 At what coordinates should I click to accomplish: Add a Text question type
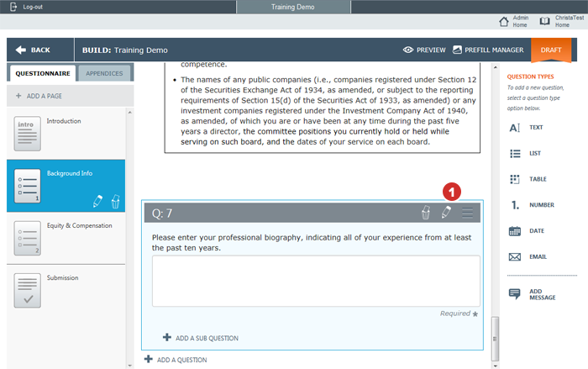[x=526, y=128]
